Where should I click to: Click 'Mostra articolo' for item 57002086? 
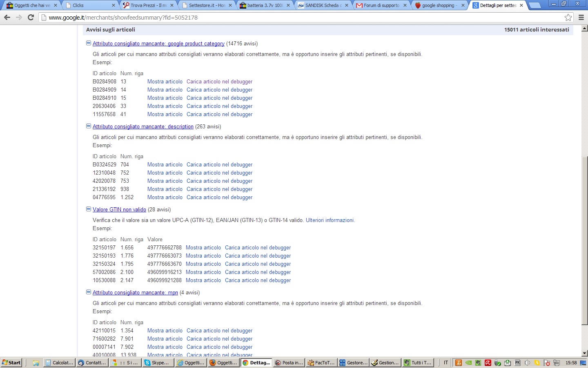tap(203, 272)
